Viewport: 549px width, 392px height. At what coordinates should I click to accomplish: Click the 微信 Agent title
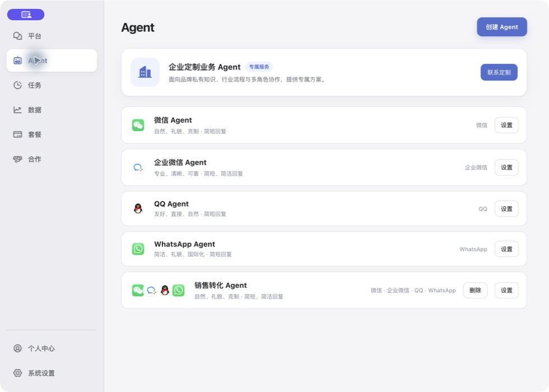pos(173,120)
